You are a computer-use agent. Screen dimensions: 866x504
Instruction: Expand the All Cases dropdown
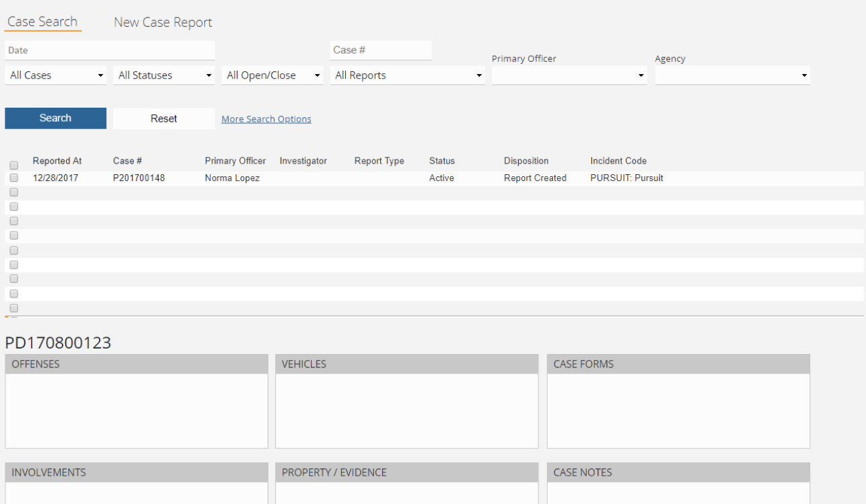click(57, 75)
